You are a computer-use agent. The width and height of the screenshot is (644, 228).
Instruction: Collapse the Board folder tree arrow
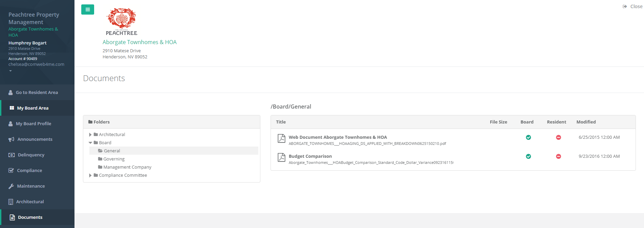pos(90,143)
